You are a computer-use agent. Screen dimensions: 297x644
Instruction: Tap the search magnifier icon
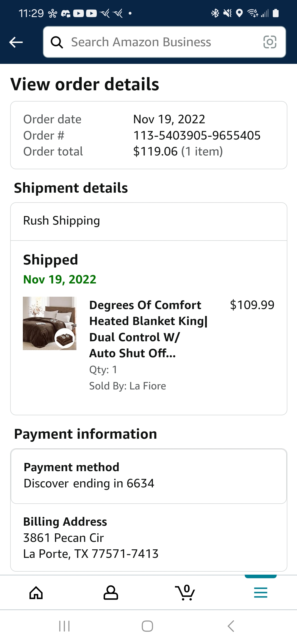pos(57,42)
